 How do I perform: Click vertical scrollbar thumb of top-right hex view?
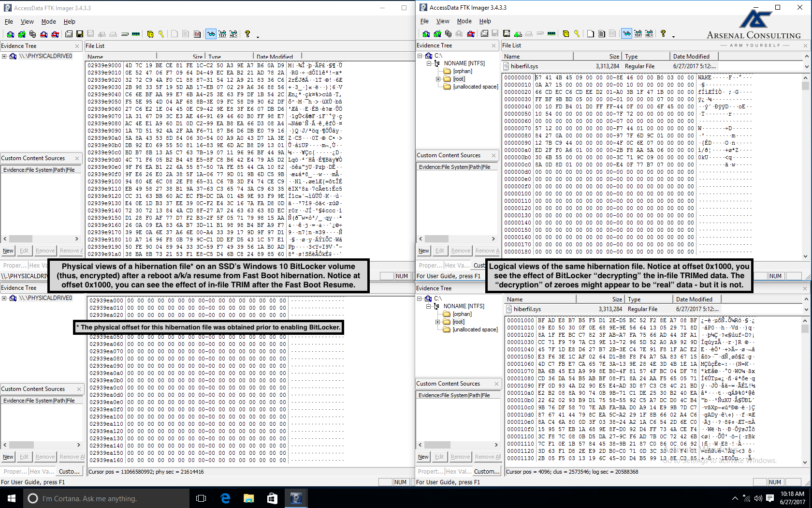(x=805, y=86)
